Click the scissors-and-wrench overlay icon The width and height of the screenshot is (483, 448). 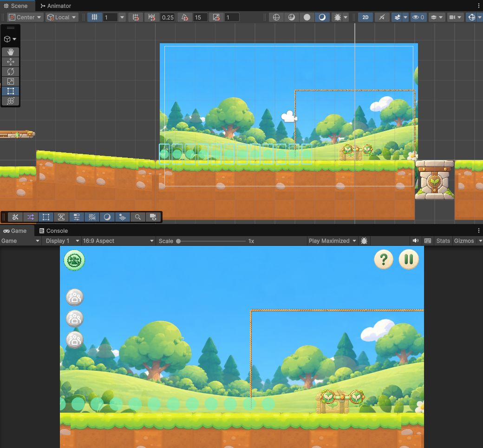pos(15,217)
